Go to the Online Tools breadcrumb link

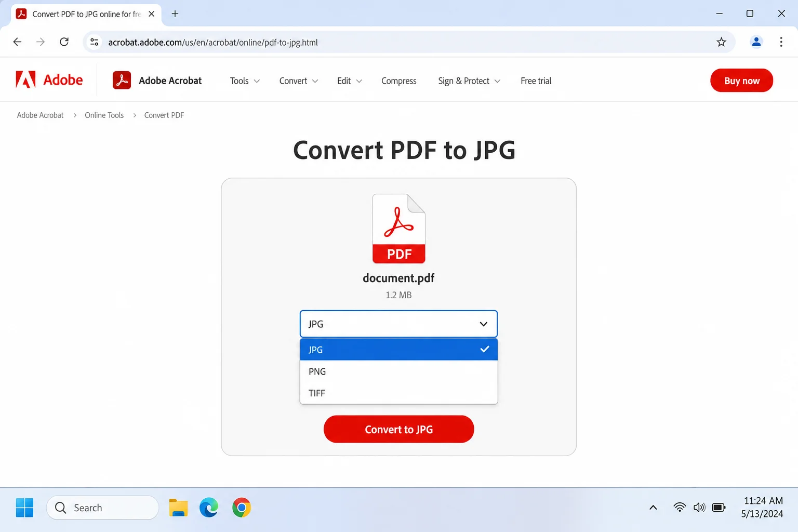coord(104,115)
